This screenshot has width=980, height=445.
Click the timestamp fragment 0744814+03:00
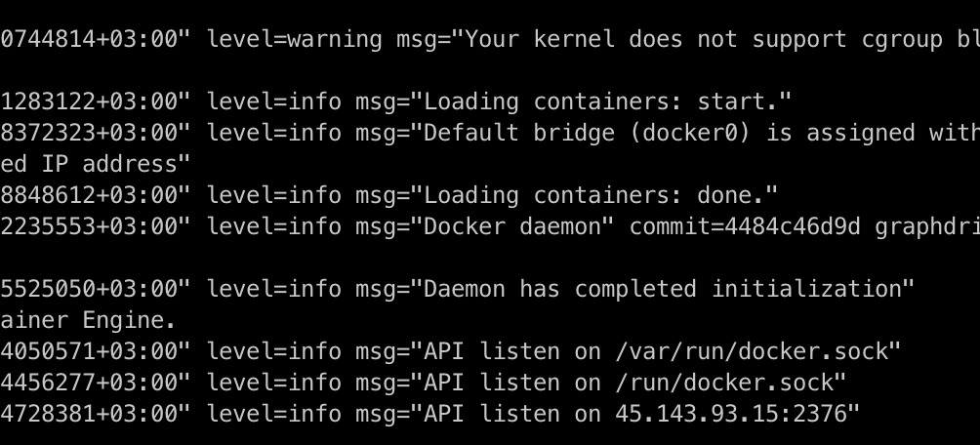(95, 39)
